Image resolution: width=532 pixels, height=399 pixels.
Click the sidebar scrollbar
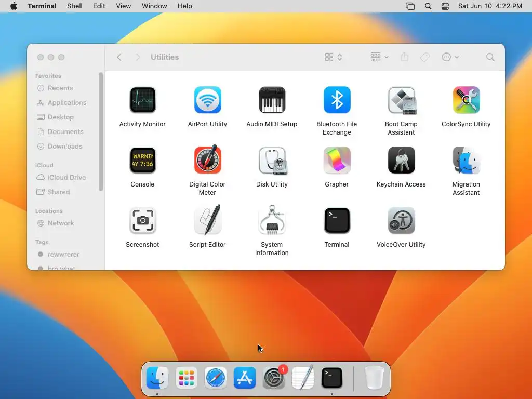[101, 131]
